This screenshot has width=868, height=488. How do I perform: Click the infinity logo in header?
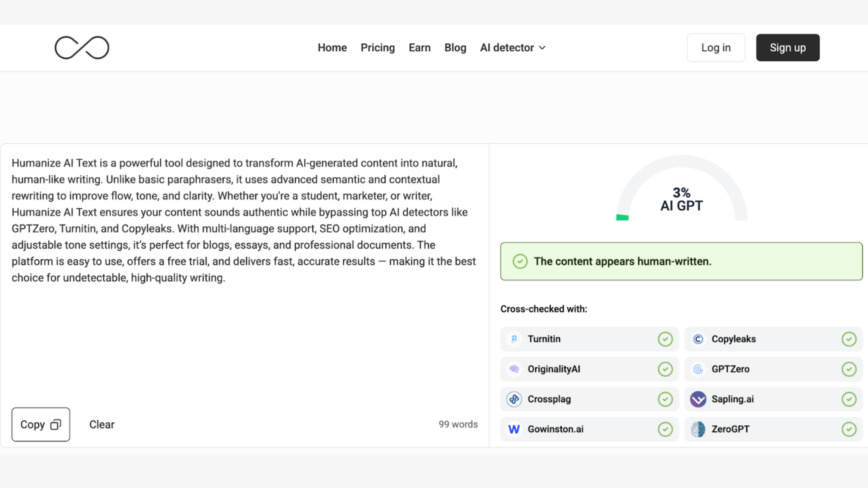point(82,47)
